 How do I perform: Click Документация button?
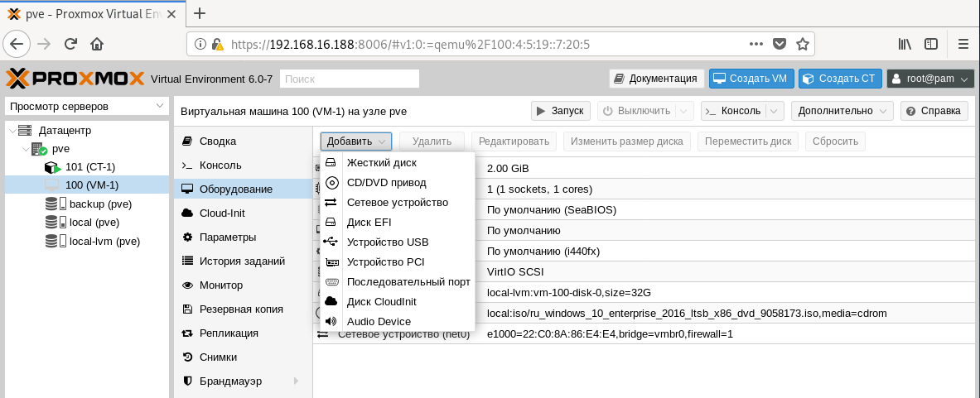pos(656,79)
